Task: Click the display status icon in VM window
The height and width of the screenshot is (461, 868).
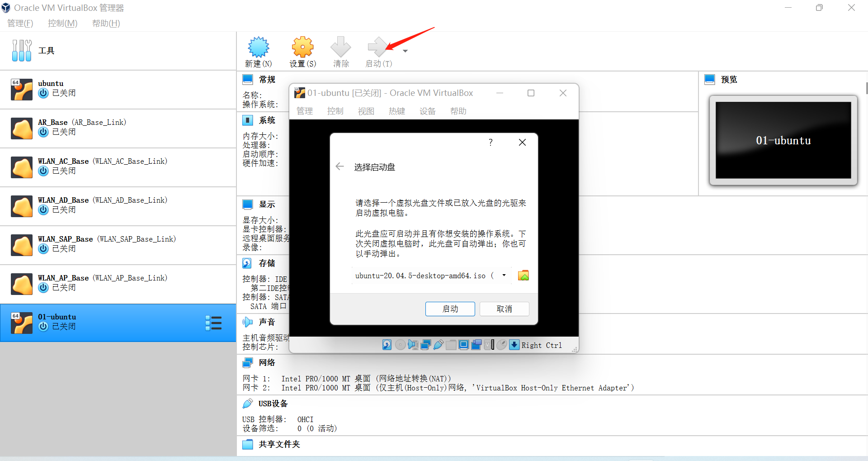Action: [x=464, y=345]
